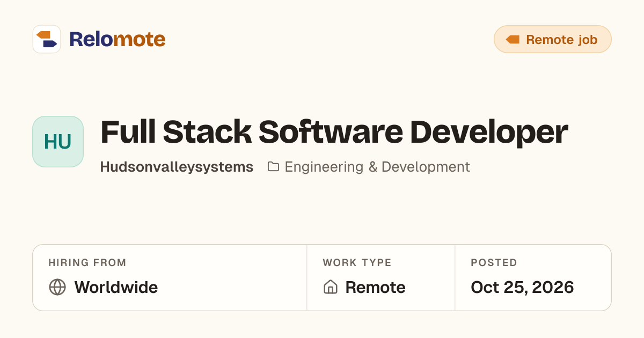Open the Relomote brand name link
The height and width of the screenshot is (338, 644).
click(117, 39)
